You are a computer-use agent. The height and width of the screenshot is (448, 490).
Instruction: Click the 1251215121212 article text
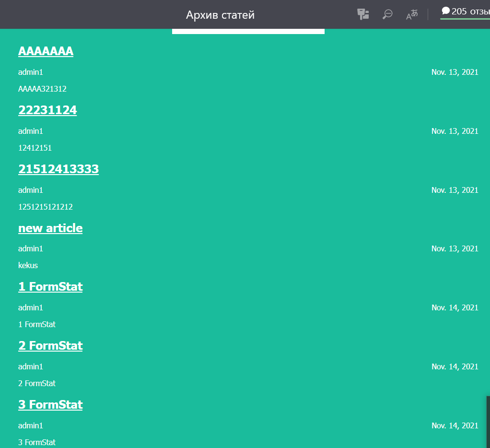(x=46, y=207)
